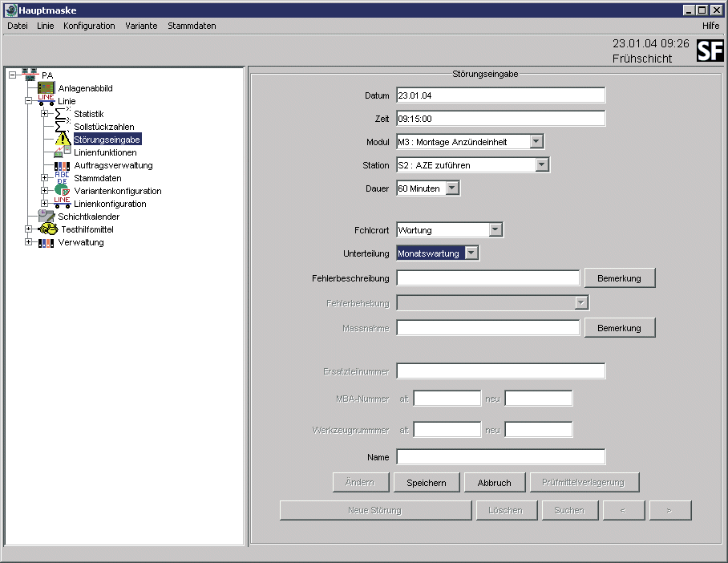Viewport: 728px width, 563px height.
Task: Go to previous record with < button
Action: coord(624,510)
